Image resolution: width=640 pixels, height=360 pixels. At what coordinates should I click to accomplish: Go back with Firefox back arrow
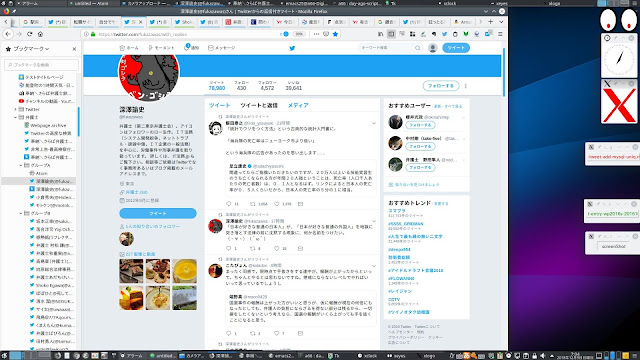pos(8,34)
